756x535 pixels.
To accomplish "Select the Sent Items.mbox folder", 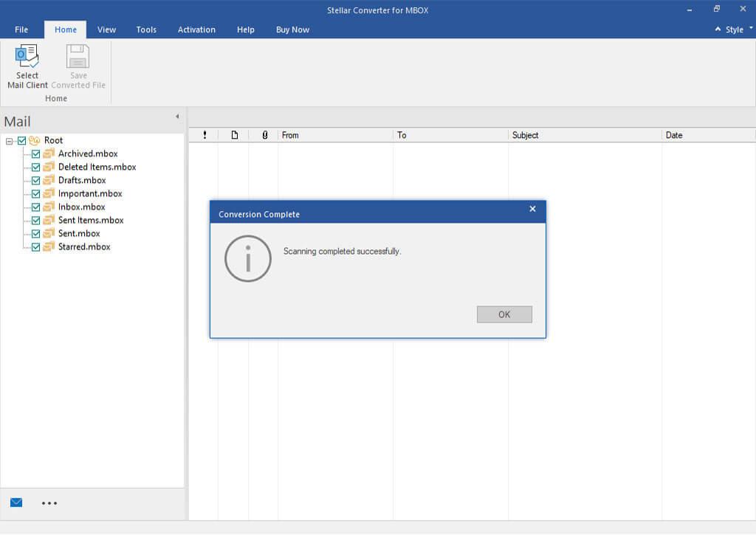I will point(91,220).
